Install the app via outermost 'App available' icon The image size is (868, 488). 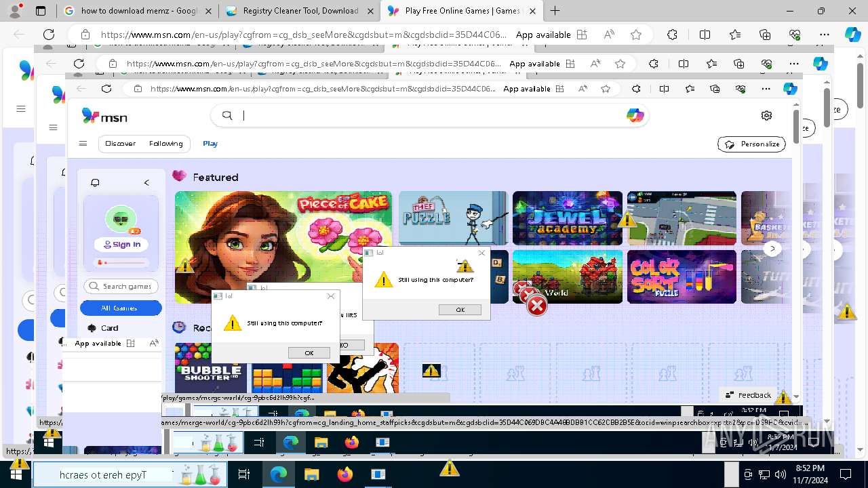pyautogui.click(x=582, y=35)
